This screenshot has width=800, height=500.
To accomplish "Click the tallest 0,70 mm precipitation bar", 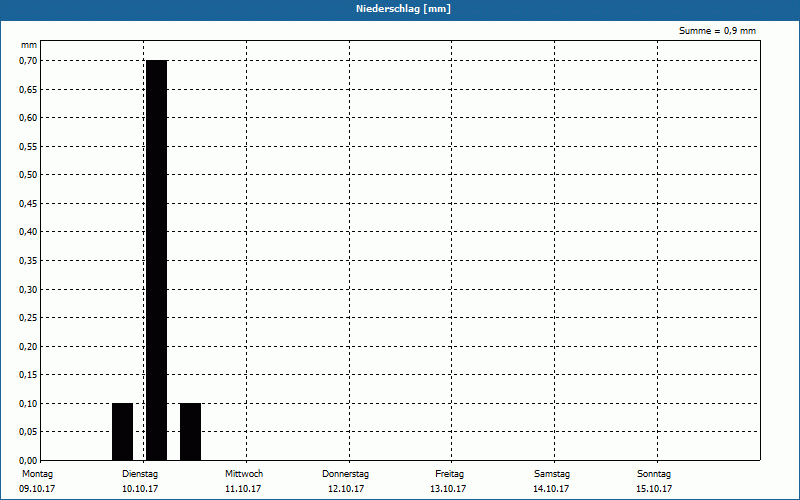I will pyautogui.click(x=157, y=260).
